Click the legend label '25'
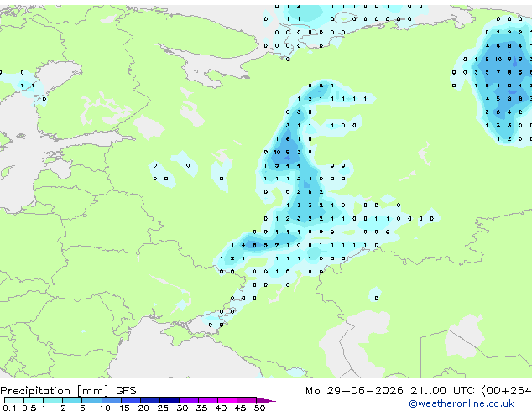This screenshot has width=532, height=411. click(163, 408)
